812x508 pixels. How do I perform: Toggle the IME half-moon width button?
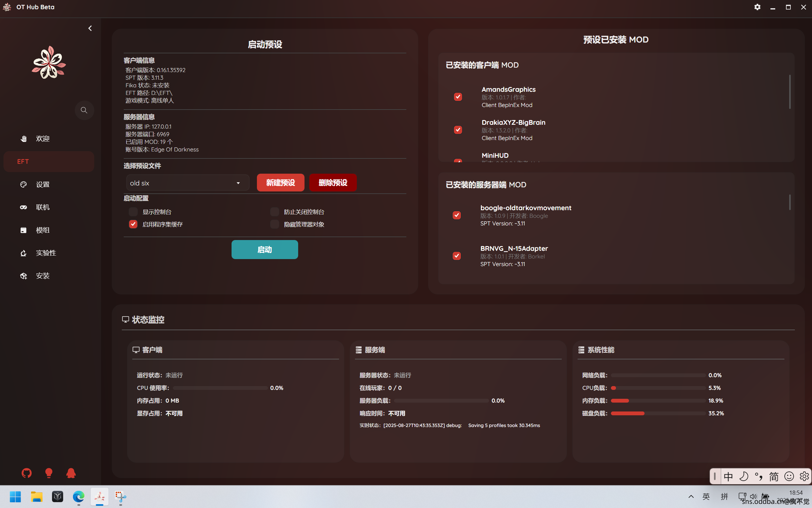(x=743, y=477)
